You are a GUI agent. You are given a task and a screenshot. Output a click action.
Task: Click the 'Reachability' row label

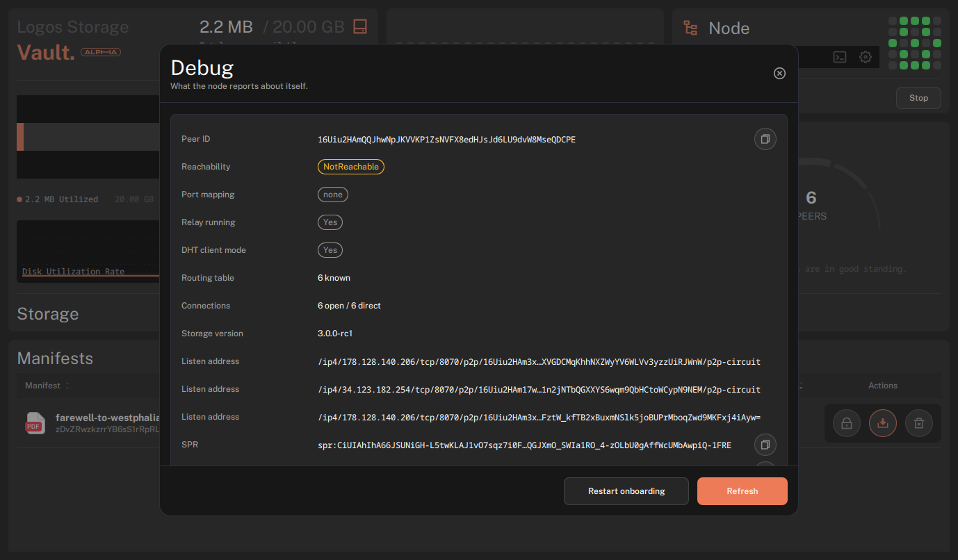(x=206, y=167)
